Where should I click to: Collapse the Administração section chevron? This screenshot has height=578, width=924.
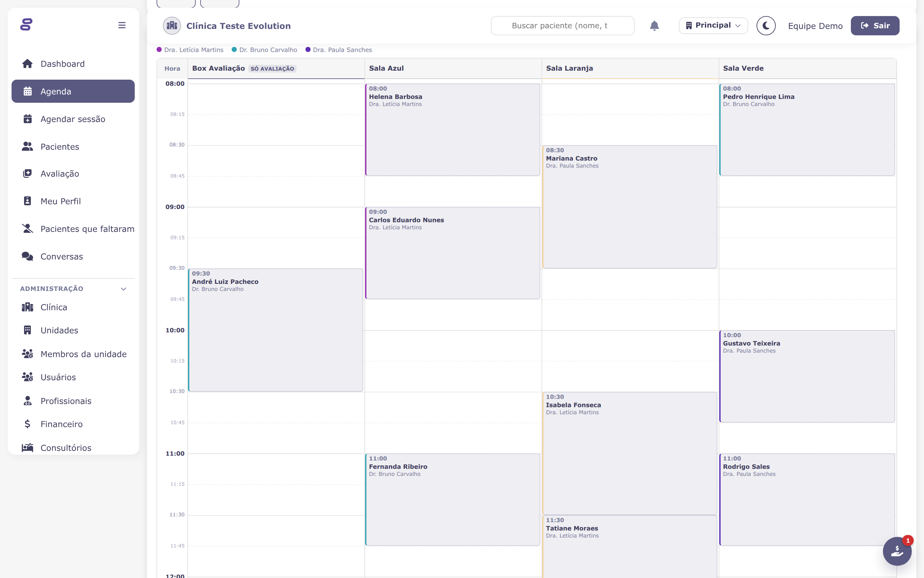point(123,289)
